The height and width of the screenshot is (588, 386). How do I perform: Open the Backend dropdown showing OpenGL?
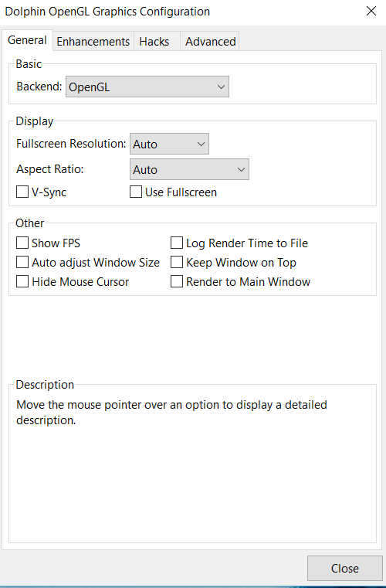point(147,87)
